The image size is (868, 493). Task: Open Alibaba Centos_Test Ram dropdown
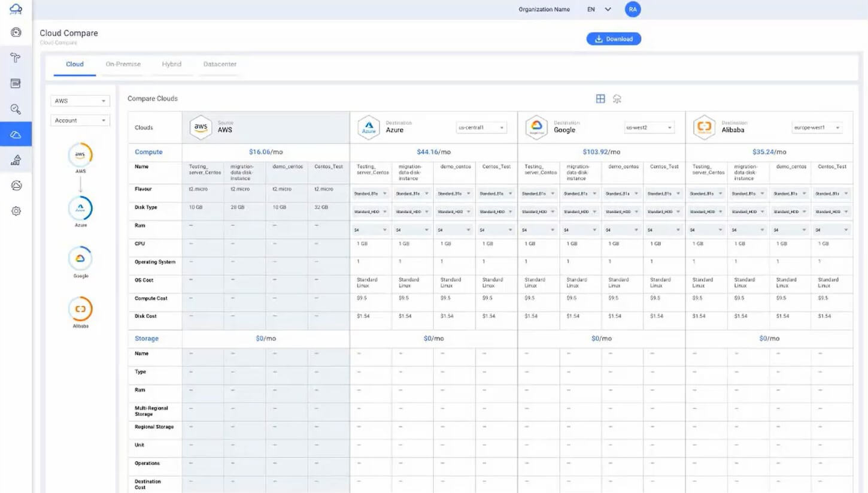tap(831, 230)
